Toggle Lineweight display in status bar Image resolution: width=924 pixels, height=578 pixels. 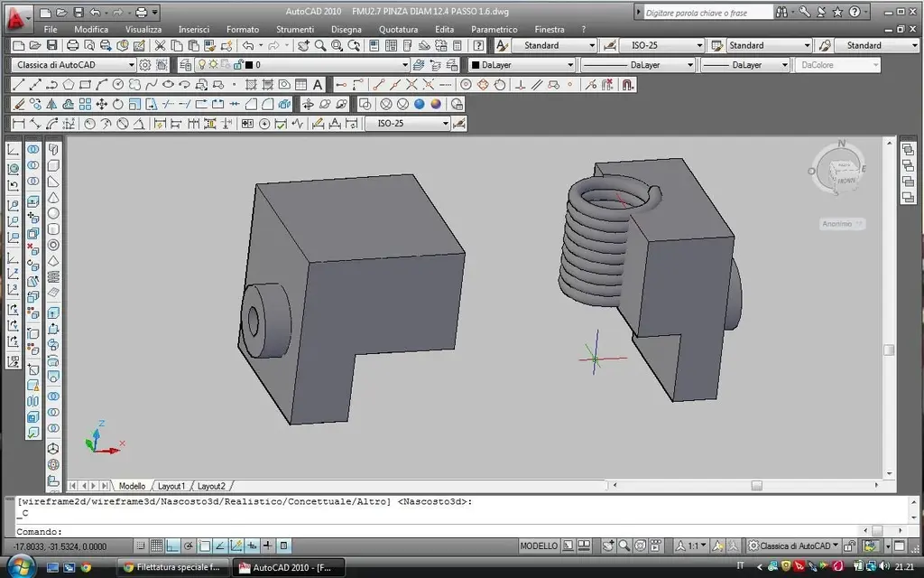click(267, 545)
